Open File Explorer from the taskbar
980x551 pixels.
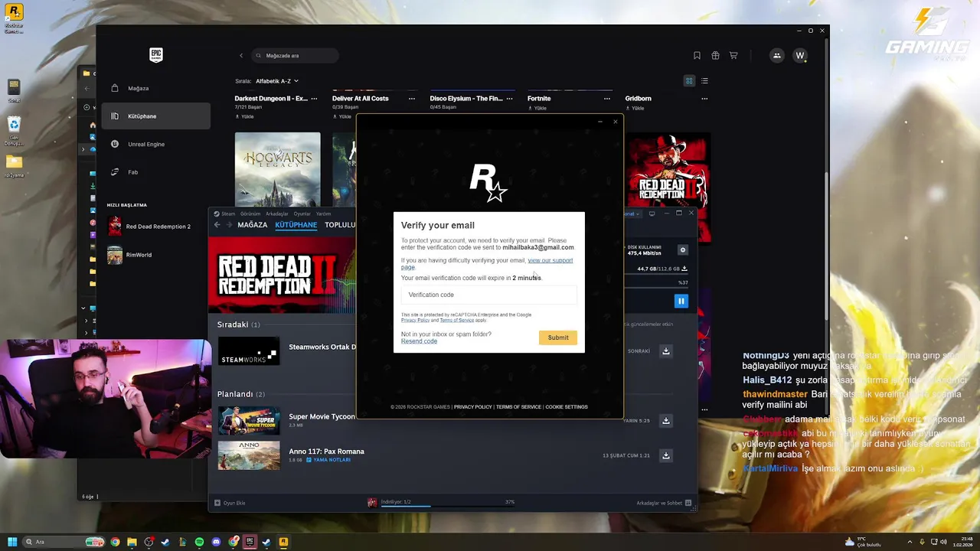tap(132, 542)
